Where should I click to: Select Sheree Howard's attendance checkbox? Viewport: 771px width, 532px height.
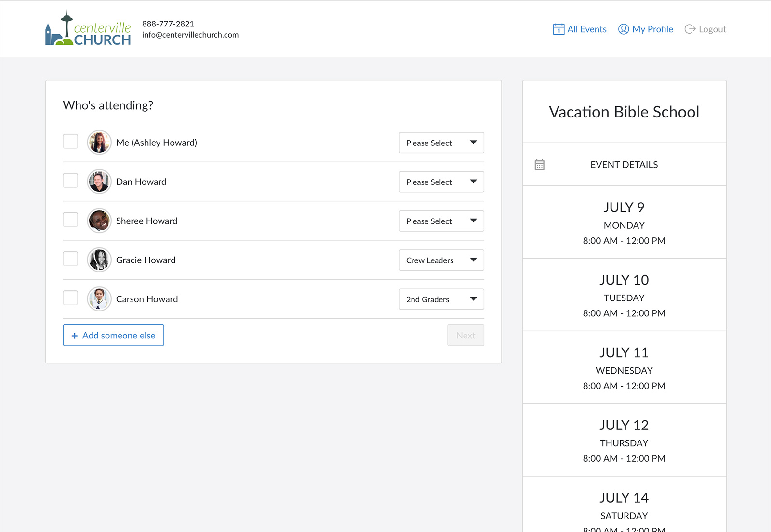[x=70, y=220]
